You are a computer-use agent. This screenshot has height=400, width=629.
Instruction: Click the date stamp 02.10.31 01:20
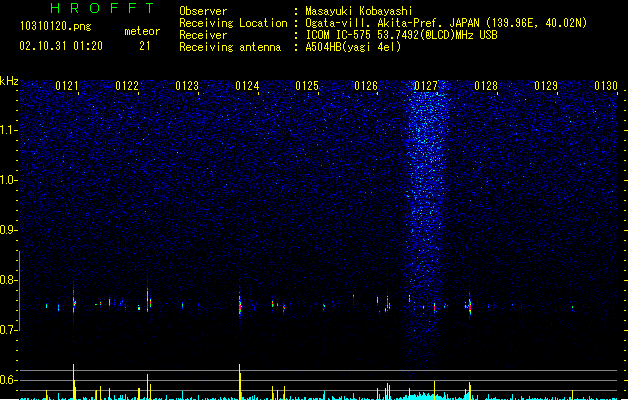click(x=61, y=46)
